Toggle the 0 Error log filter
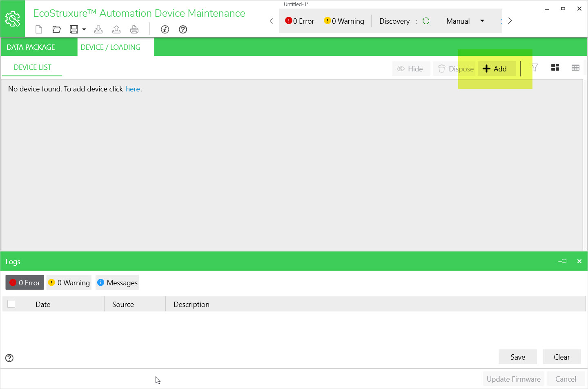Viewport: 588px width, 389px height. point(24,282)
